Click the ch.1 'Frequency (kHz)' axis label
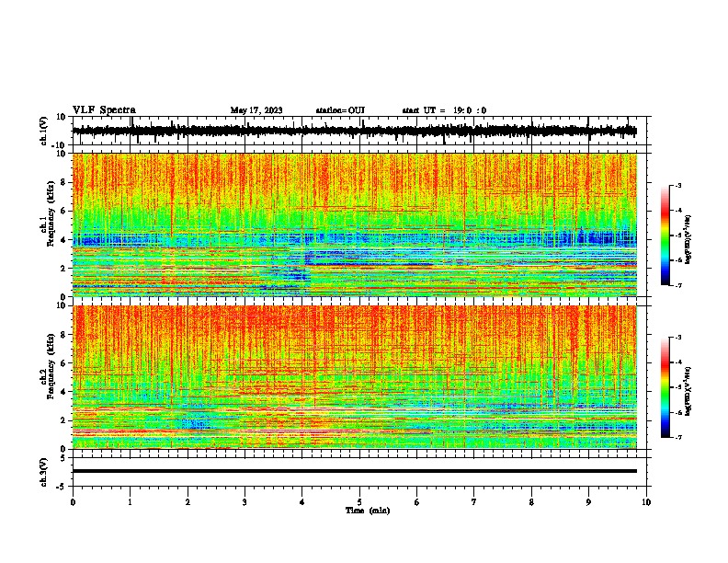This screenshot has width=728, height=563. [x=51, y=214]
